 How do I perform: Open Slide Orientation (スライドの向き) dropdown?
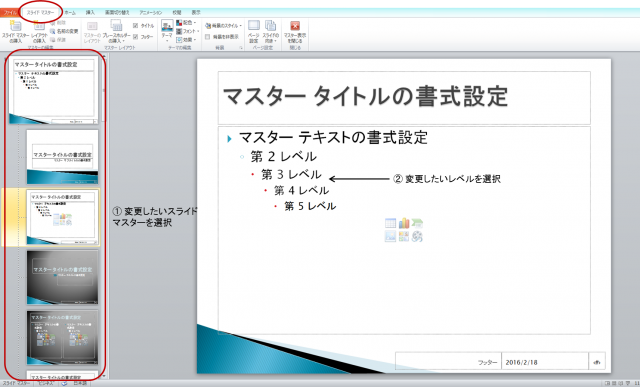click(x=270, y=31)
